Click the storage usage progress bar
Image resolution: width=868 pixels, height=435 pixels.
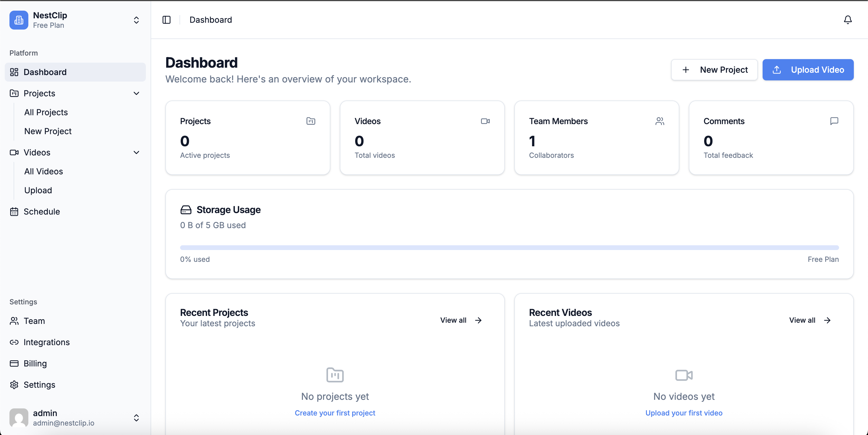509,248
